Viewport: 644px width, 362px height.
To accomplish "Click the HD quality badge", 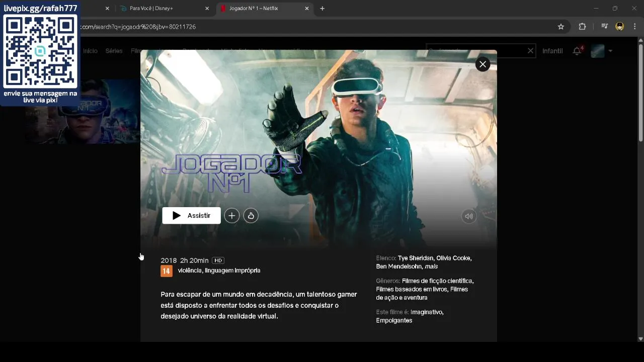I will pos(218,260).
